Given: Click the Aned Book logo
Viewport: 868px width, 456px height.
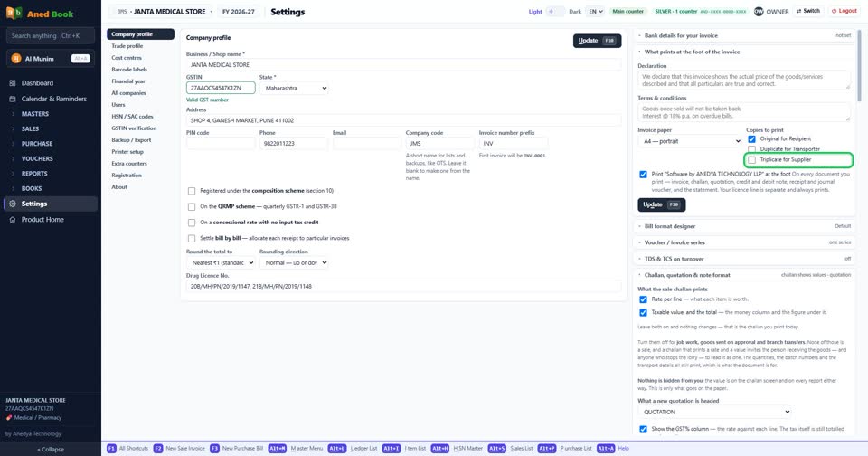Looking at the screenshot, I should 39,14.
